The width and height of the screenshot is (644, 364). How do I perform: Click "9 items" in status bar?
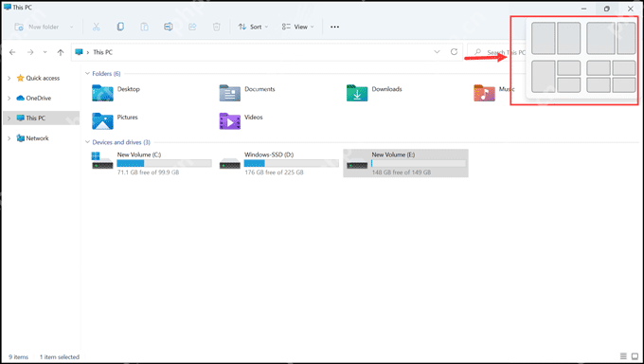click(19, 357)
